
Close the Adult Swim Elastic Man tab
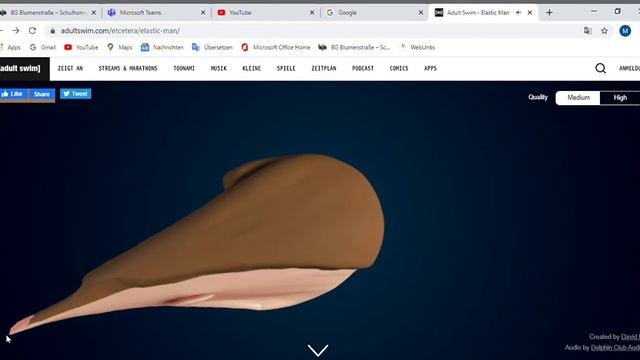click(530, 13)
